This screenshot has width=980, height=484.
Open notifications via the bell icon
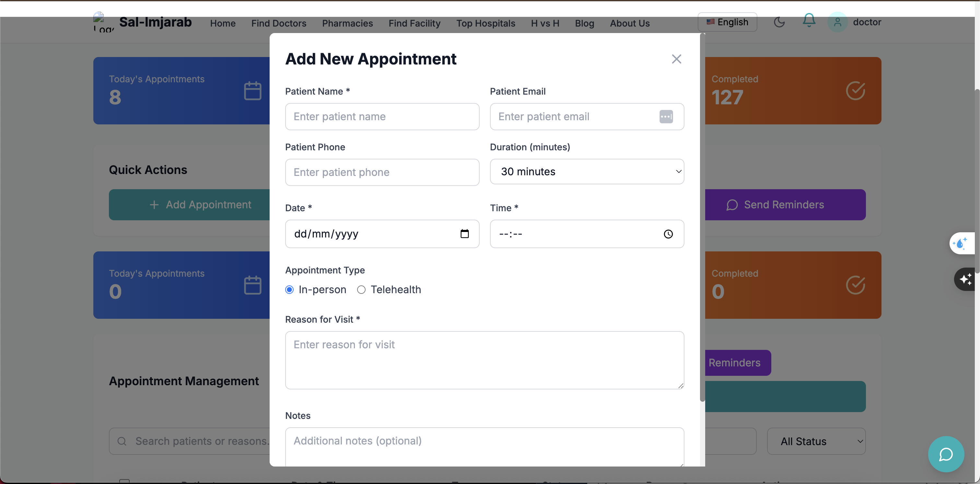coord(809,20)
